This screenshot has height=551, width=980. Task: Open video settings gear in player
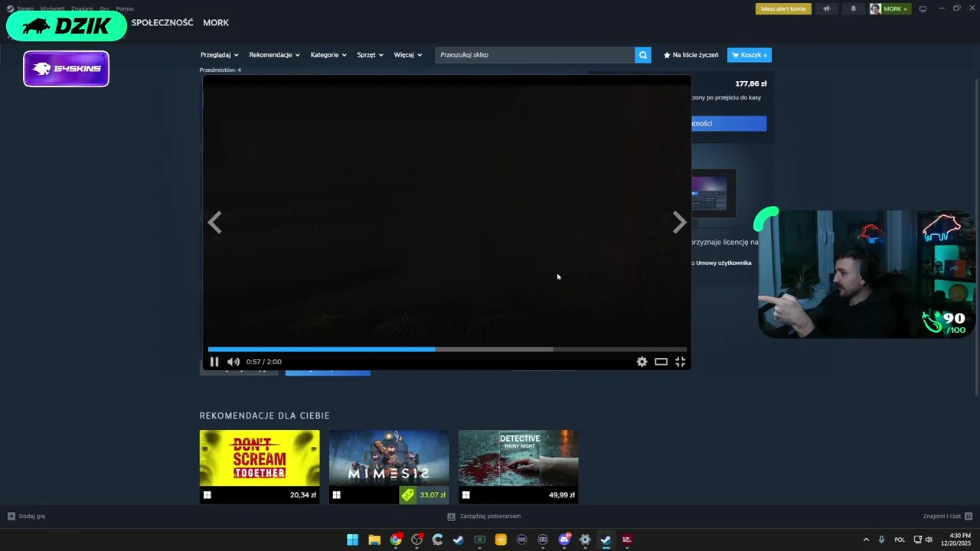(x=642, y=362)
